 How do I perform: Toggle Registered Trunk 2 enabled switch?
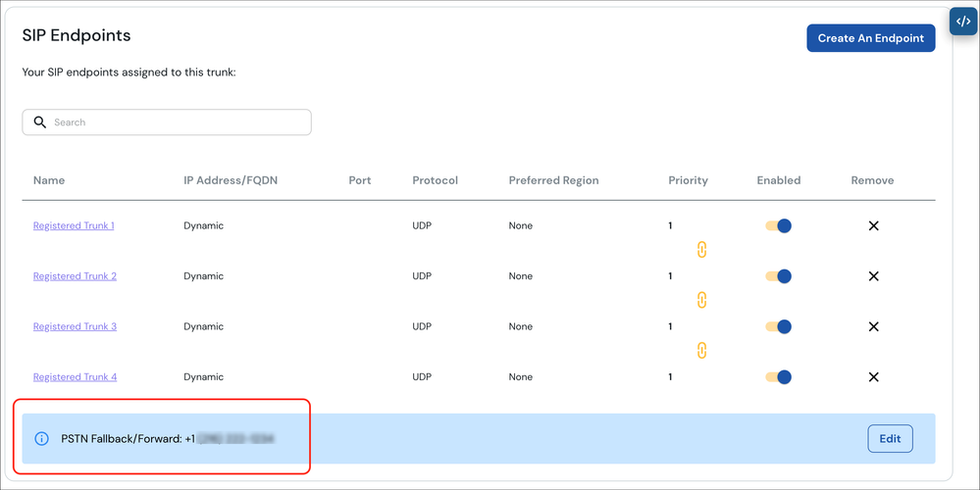tap(779, 276)
